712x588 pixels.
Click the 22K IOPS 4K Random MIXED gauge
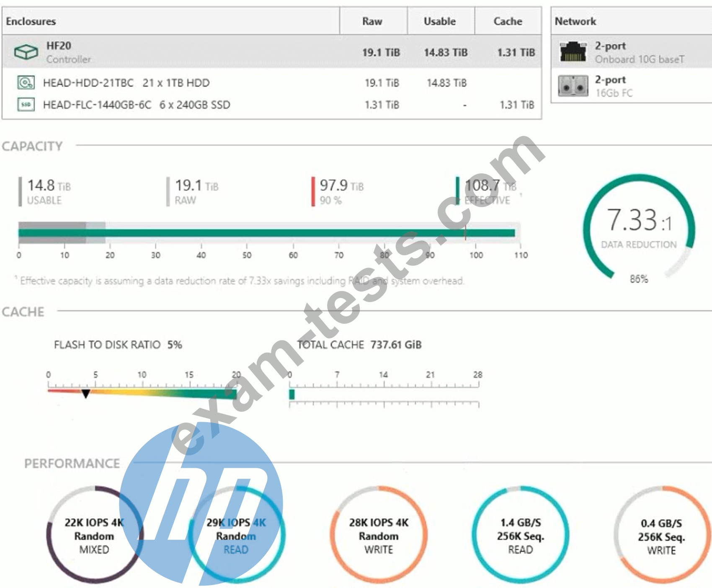95,535
